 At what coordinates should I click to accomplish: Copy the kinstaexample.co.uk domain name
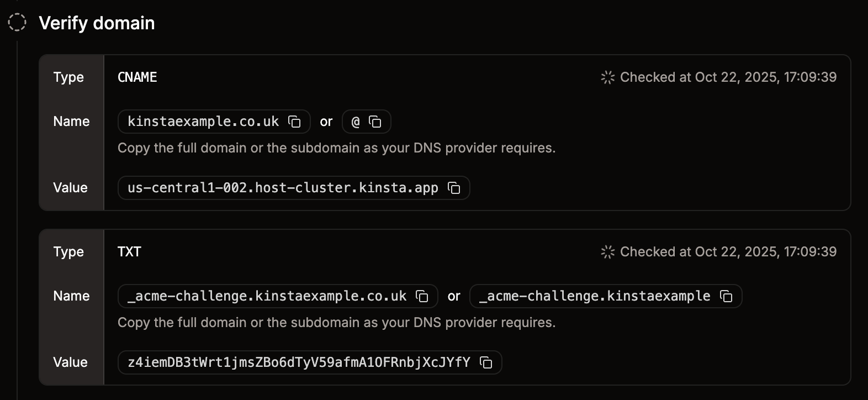coord(295,122)
